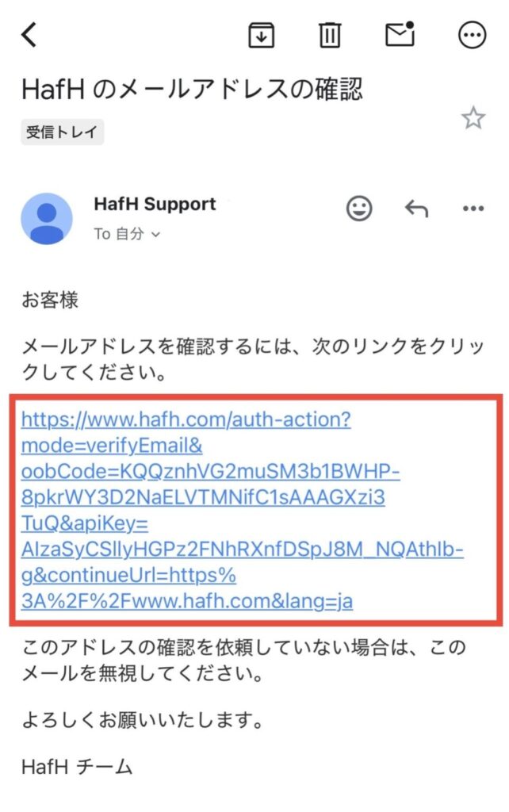The image size is (509, 812).
Task: Add emoji reaction with smiley icon
Action: point(359,209)
